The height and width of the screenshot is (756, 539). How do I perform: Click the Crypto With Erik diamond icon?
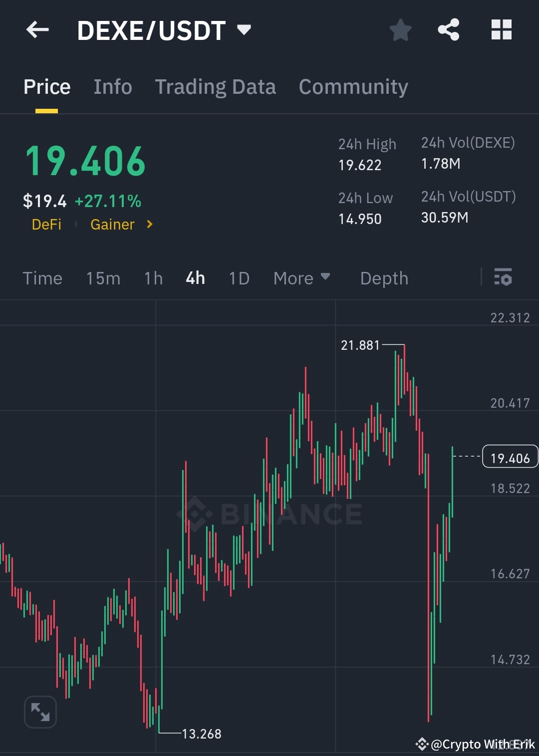422,745
